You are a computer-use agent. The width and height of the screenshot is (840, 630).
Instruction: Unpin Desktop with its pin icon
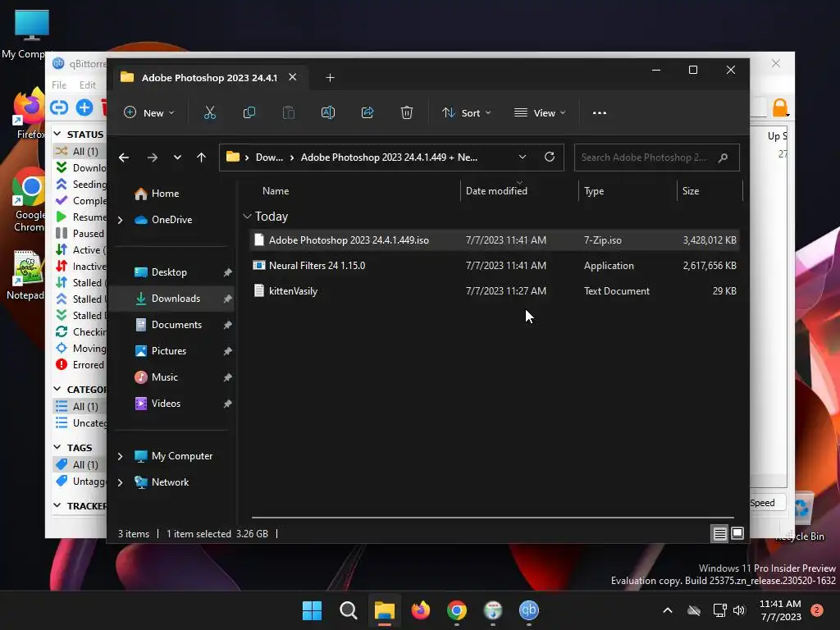coord(227,272)
